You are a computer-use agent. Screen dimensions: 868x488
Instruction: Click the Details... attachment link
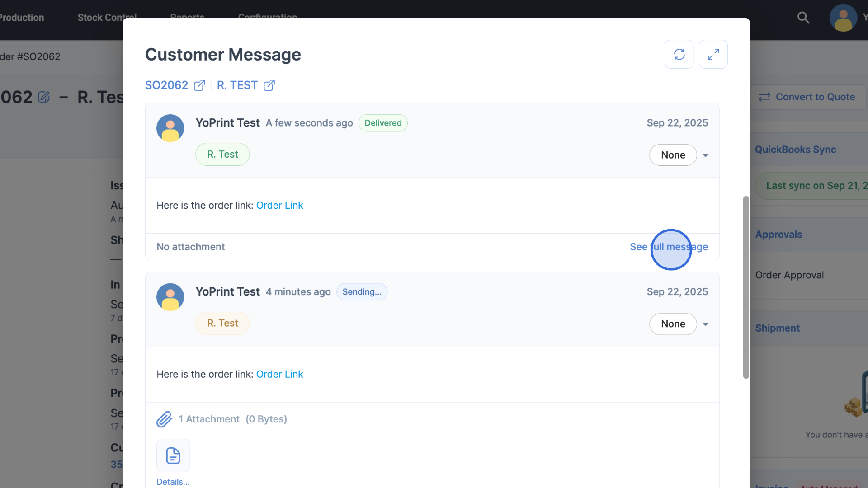pos(173,482)
